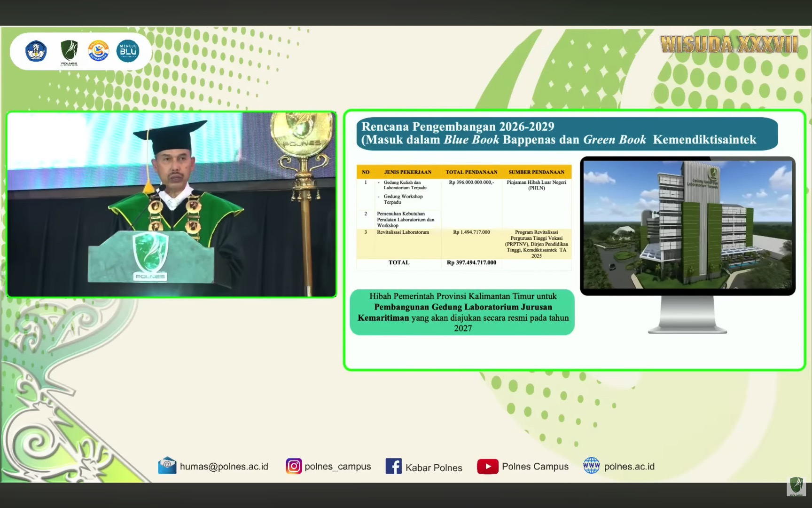Click the Polnes watermark logo in the bottom-right corner
Image resolution: width=812 pixels, height=508 pixels.
[796, 486]
